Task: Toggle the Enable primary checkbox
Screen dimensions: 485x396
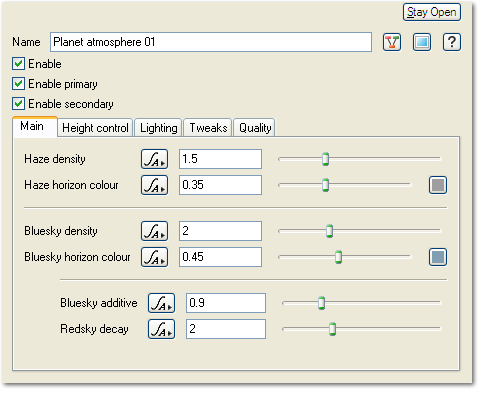Action: tap(18, 84)
